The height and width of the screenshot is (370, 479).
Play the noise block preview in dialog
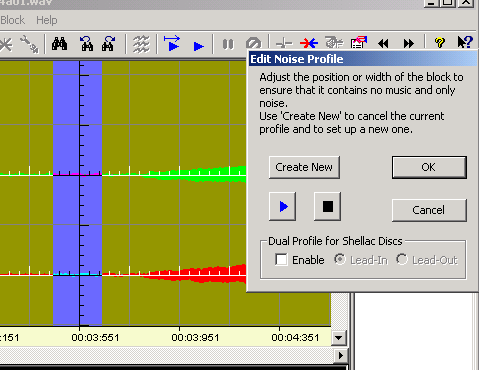[x=283, y=207]
